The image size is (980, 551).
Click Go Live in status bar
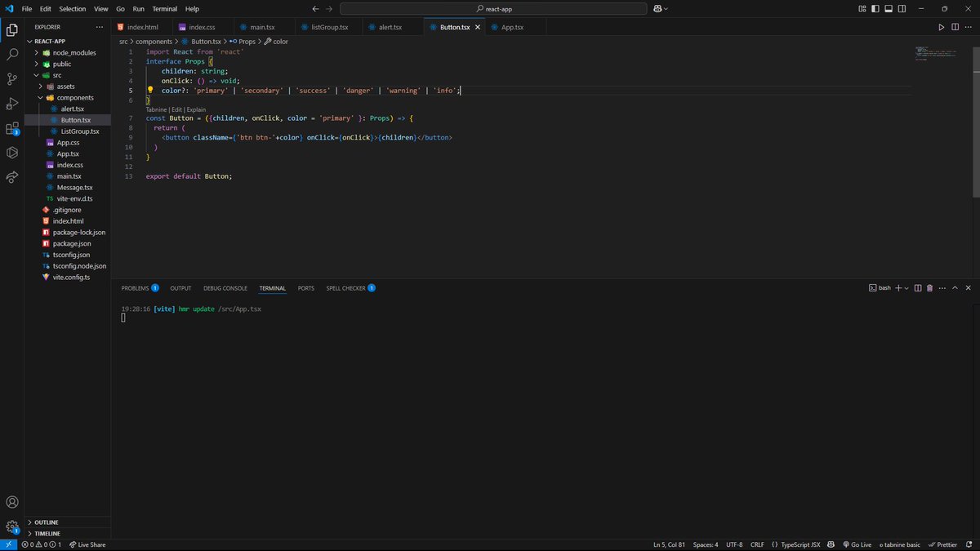tap(856, 544)
